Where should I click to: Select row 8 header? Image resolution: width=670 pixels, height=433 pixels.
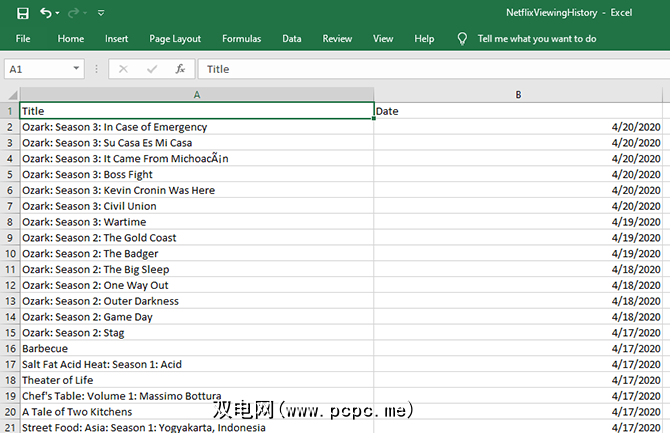10,222
